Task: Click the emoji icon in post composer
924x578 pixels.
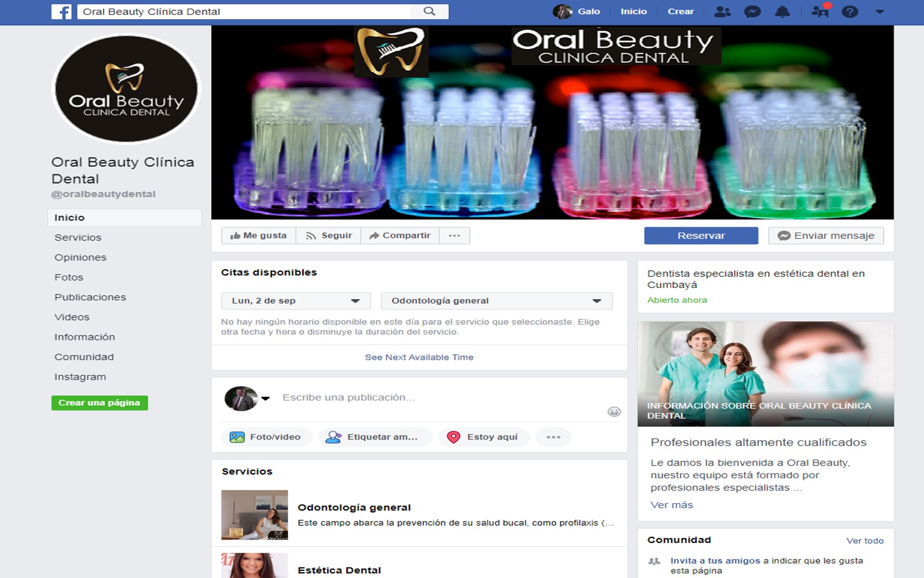Action: click(x=614, y=412)
